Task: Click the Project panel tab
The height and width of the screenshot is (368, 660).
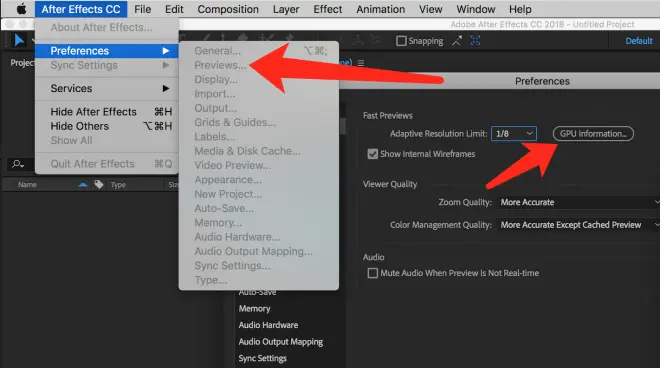Action: (x=22, y=63)
